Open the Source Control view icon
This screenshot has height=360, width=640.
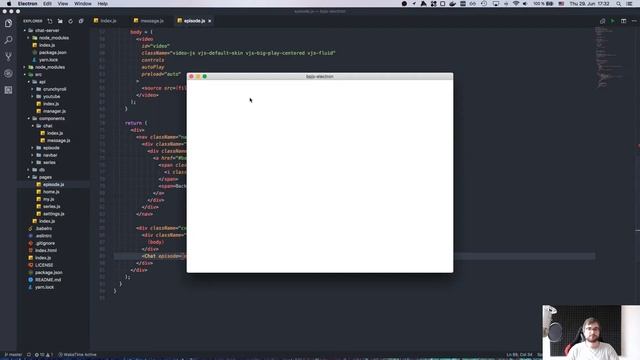point(8,57)
